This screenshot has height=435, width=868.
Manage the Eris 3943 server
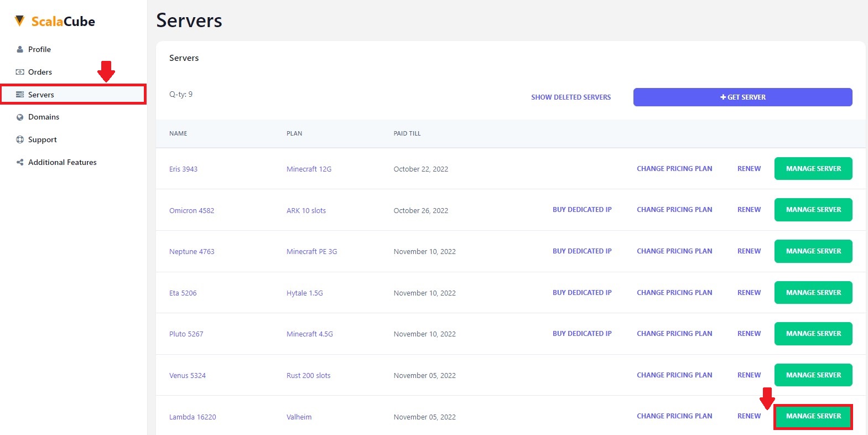(x=813, y=168)
